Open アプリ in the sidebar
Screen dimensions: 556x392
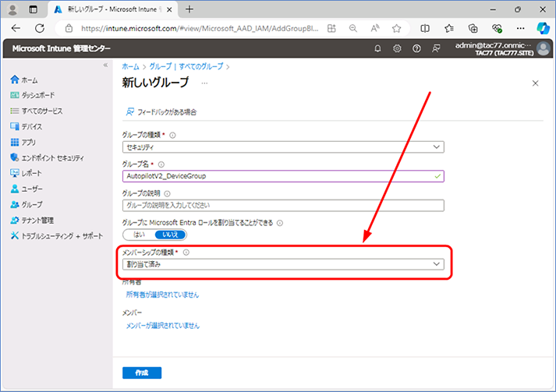23,142
